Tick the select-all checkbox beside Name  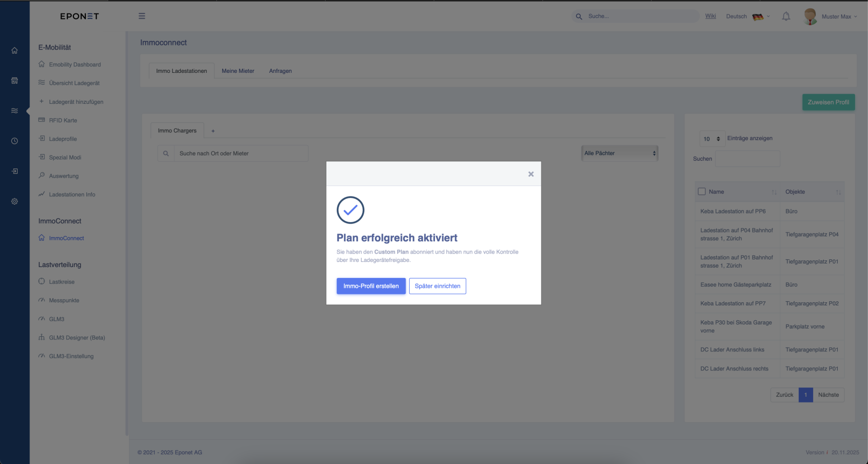(702, 192)
